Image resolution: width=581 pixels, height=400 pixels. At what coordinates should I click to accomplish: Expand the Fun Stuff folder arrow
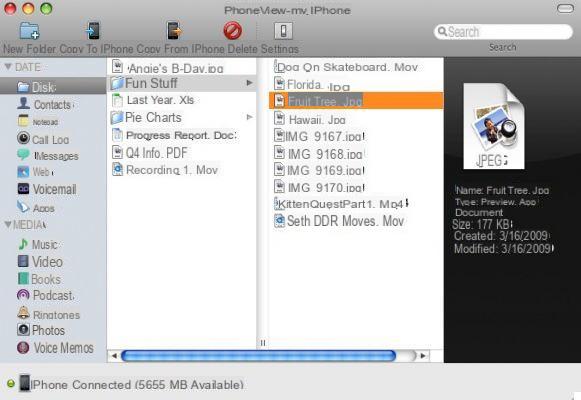[x=250, y=83]
